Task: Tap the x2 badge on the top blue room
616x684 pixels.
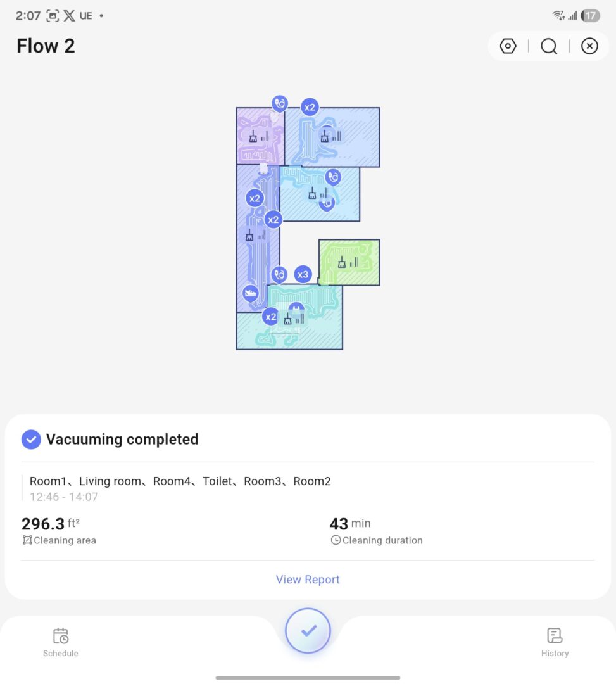Action: pyautogui.click(x=309, y=107)
